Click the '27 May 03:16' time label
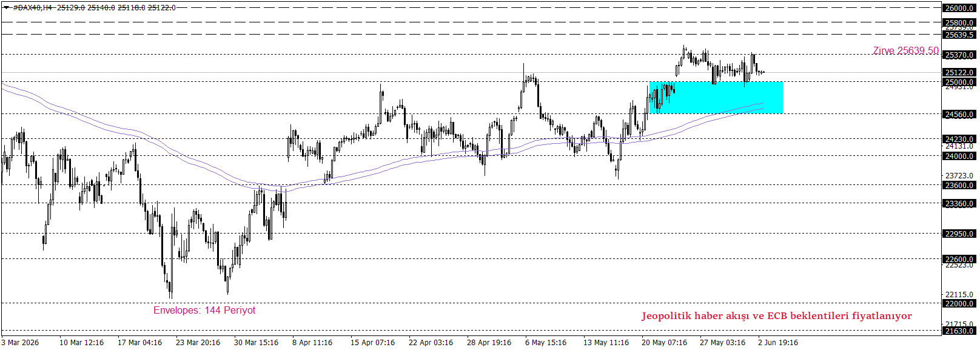Viewport: 980px width, 350px height. 722,343
